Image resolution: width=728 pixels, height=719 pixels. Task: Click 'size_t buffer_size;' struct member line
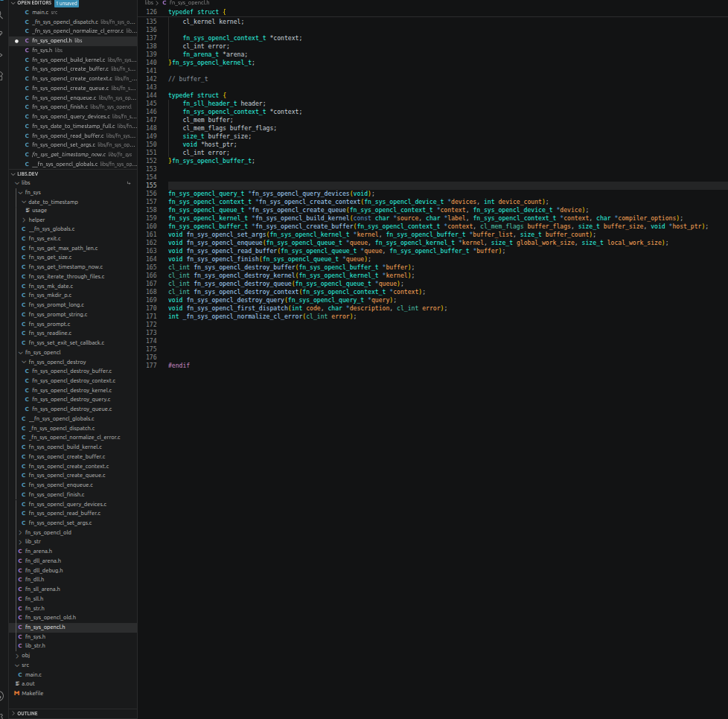pyautogui.click(x=217, y=136)
